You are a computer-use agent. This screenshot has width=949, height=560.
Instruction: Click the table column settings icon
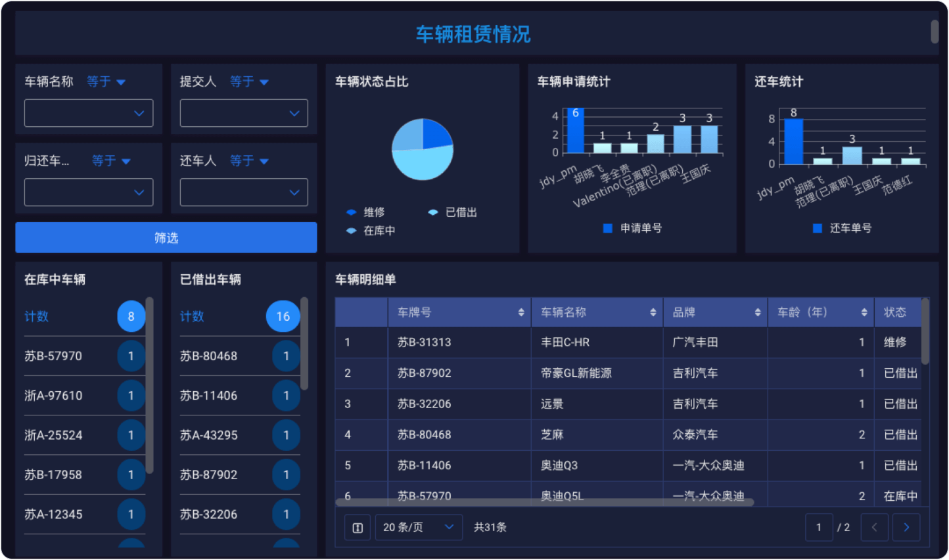pos(358,528)
